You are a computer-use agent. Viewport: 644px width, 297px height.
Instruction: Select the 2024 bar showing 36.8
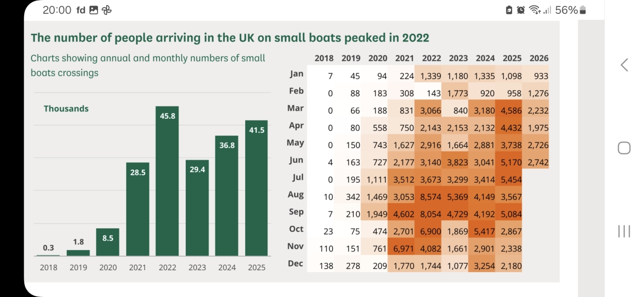point(227,196)
